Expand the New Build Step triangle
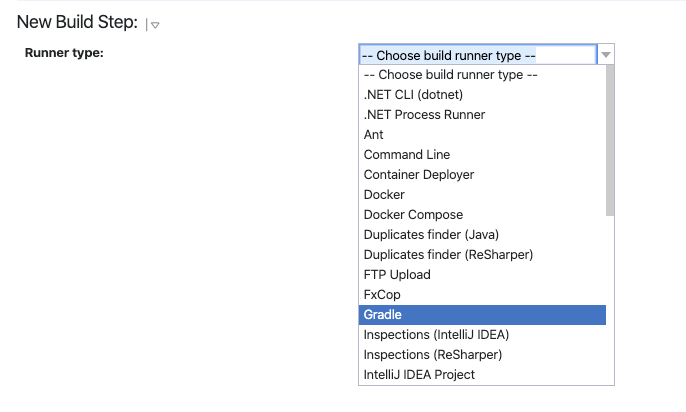 pyautogui.click(x=155, y=24)
